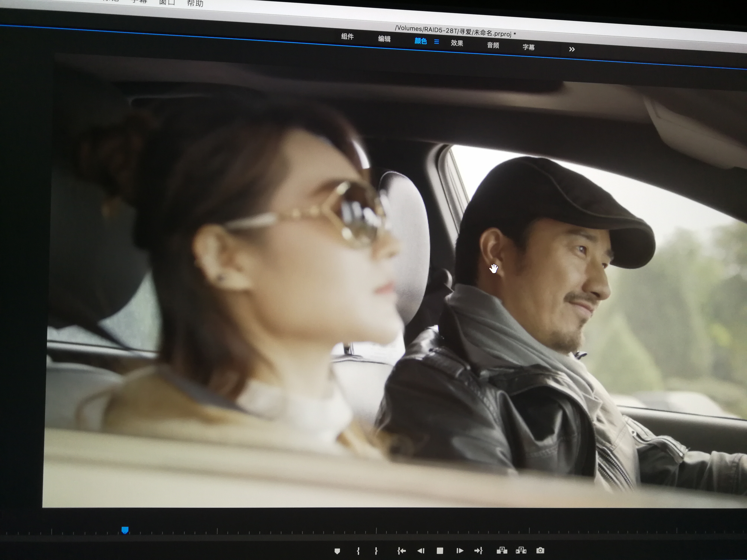The width and height of the screenshot is (747, 560).
Task: Click the Mark Out bracket icon
Action: 376,551
